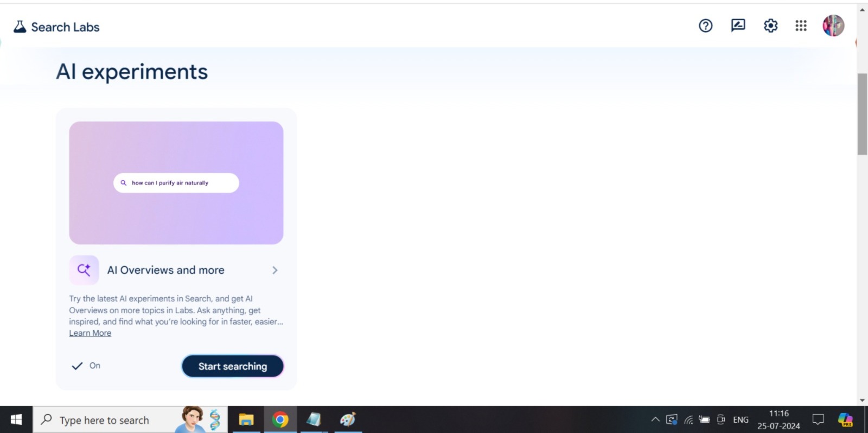The width and height of the screenshot is (868, 433).
Task: Open the Windows Start menu
Action: [16, 419]
